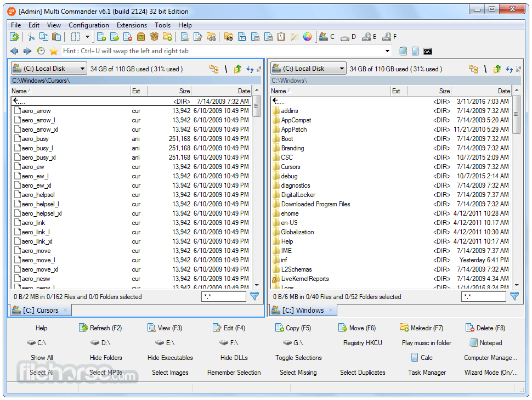Viewport: 532px width, 400px height.
Task: Select the Downloaded Program Files folder
Action: pos(392,204)
